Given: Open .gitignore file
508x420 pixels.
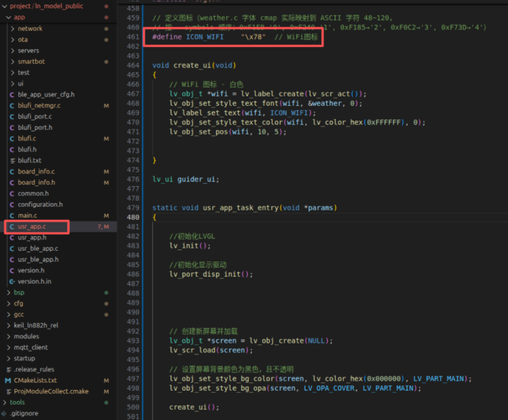Looking at the screenshot, I should coord(24,413).
